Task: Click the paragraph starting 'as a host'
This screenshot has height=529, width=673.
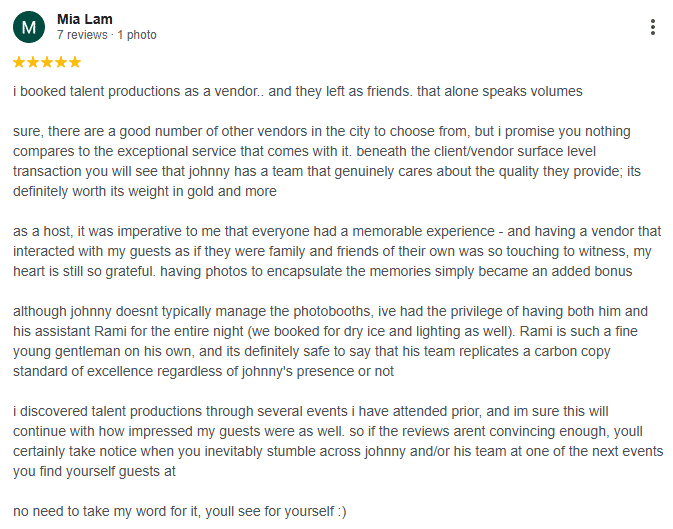Action: (337, 251)
